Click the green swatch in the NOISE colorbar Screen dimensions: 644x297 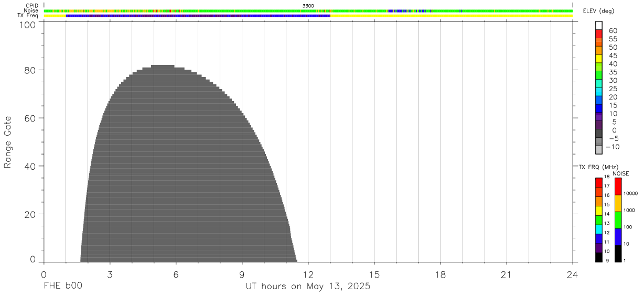click(618, 220)
